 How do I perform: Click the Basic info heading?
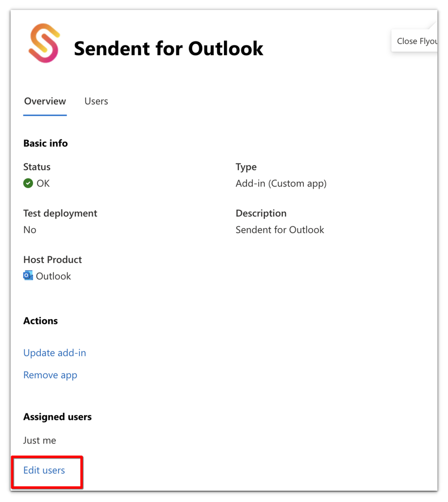45,143
